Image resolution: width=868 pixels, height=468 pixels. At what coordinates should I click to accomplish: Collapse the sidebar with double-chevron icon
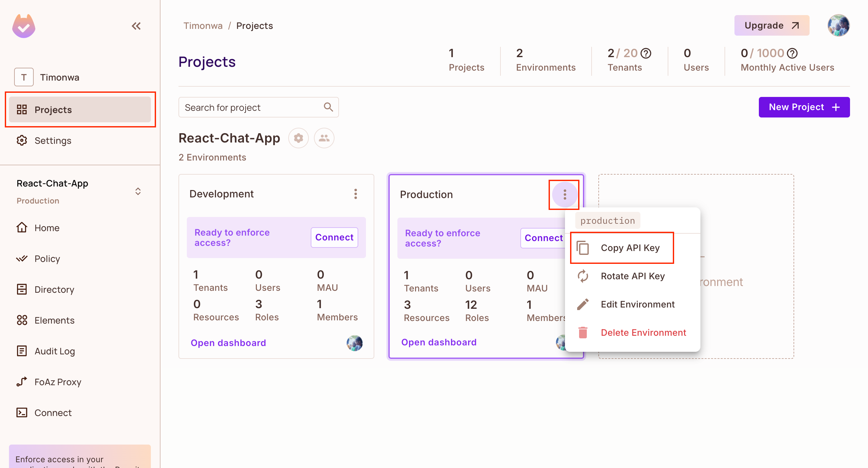136,26
